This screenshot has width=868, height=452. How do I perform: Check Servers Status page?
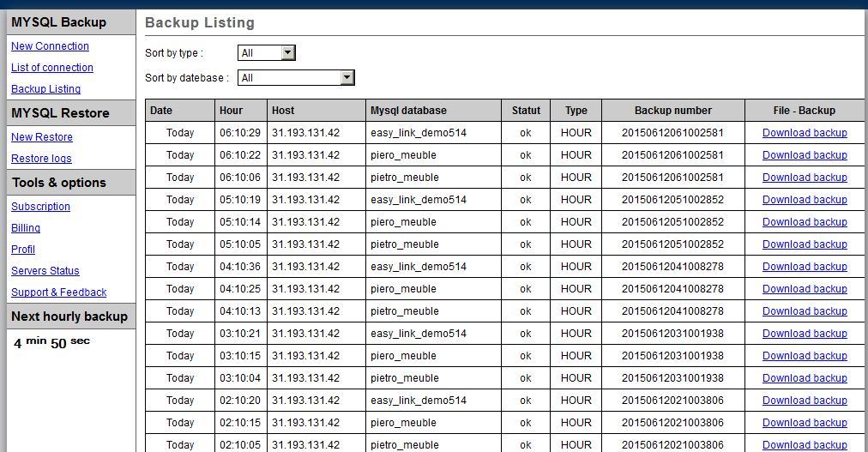point(45,271)
